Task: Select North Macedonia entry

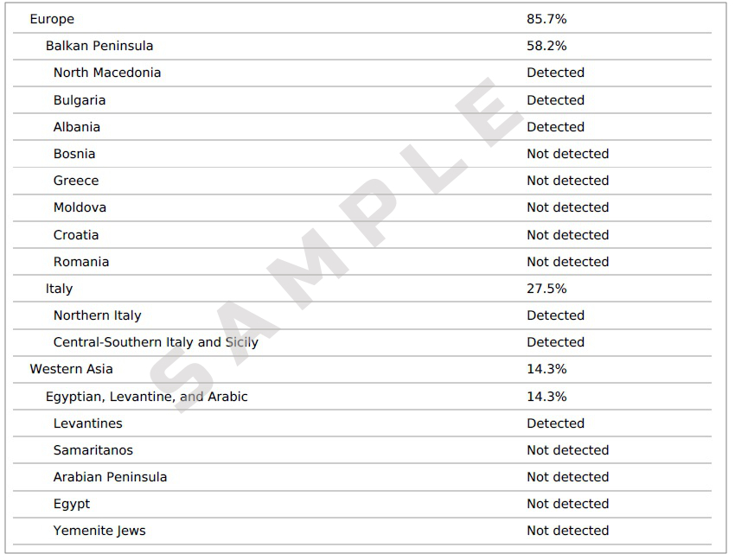Action: 107,73
